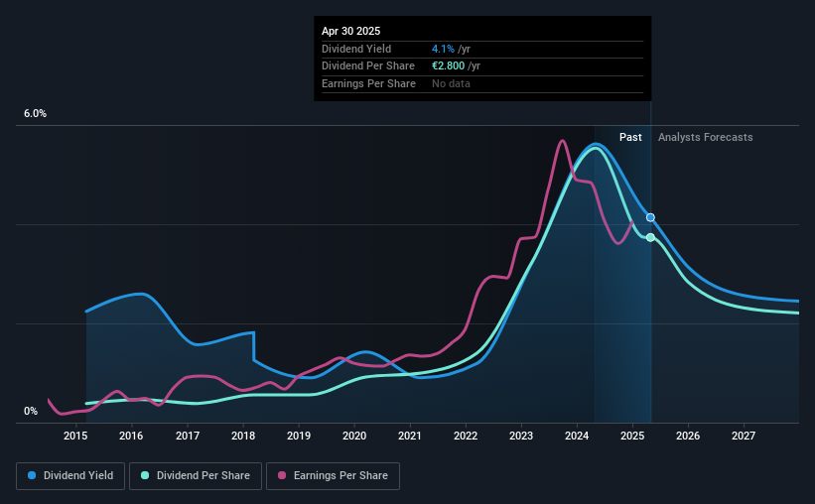Click the pink Earnings Per Share legend dot
This screenshot has height=504, width=815.
pos(282,475)
